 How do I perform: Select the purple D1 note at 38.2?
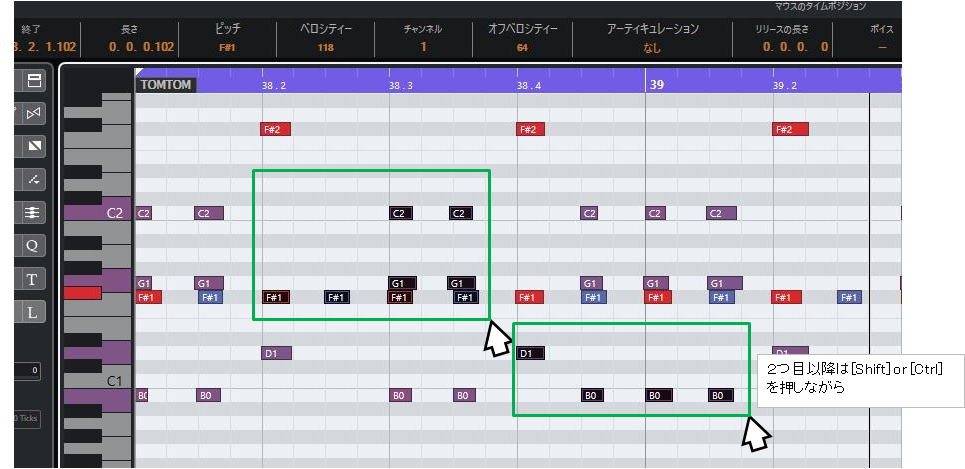click(277, 353)
